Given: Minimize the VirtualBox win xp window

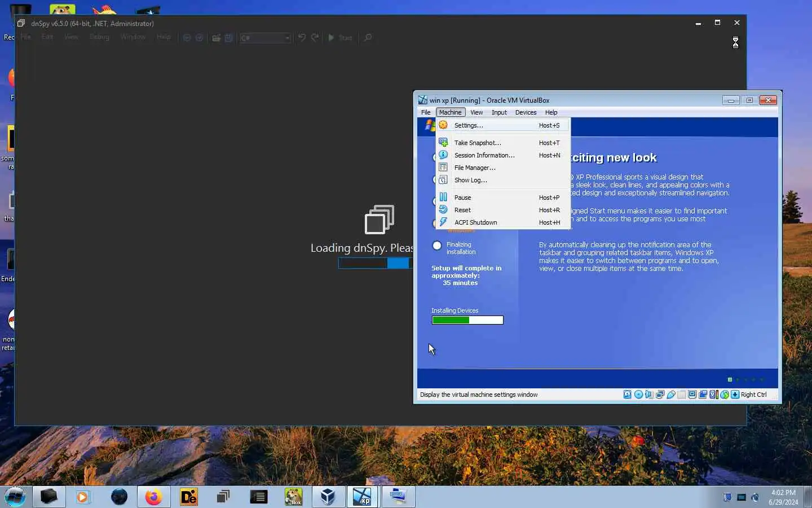Looking at the screenshot, I should tap(731, 100).
